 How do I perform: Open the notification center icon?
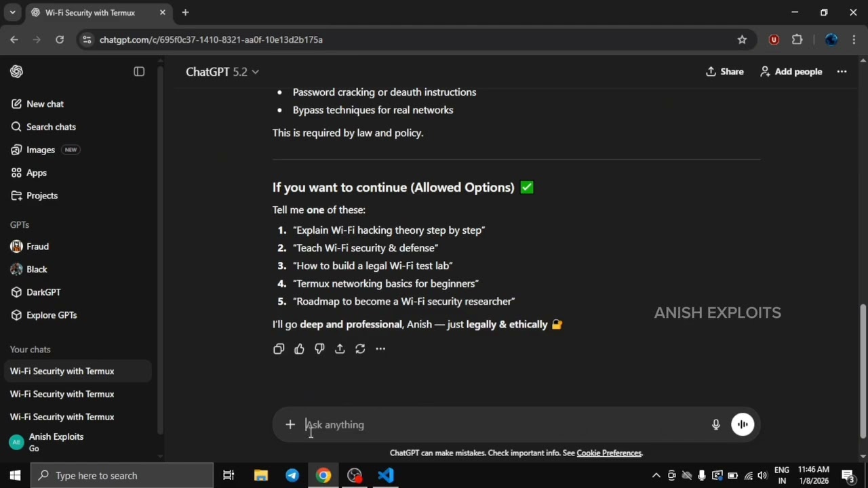coord(848,476)
